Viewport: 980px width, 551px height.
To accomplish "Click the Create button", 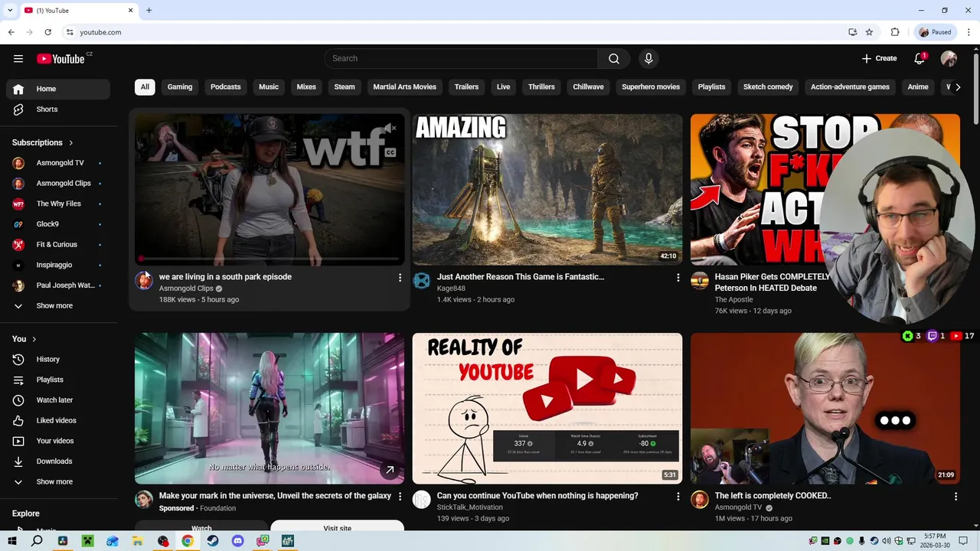I will pos(879,58).
